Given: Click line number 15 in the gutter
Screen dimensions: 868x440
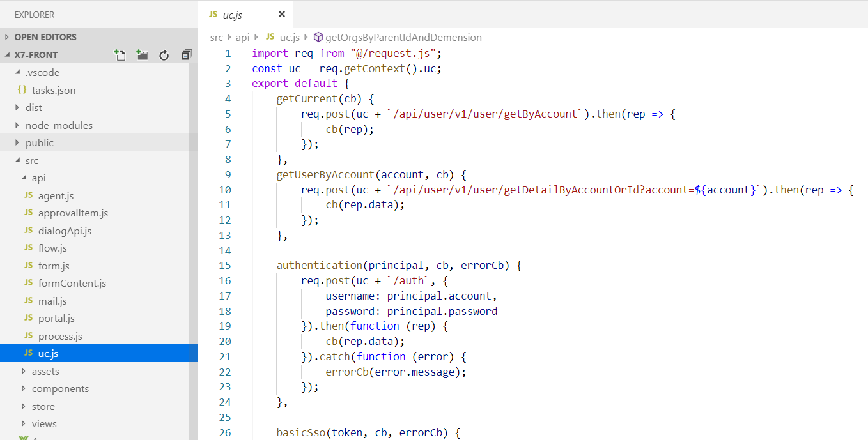Looking at the screenshot, I should pyautogui.click(x=225, y=265).
